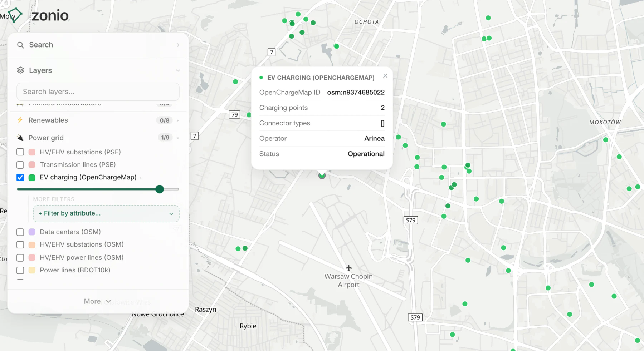
Task: Click the Search panel header
Action: [x=98, y=45]
